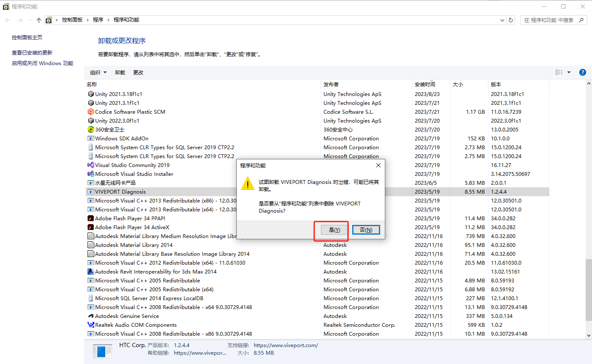Select the Unity 2021.3.18f1c1 program icon
This screenshot has height=364, width=592.
point(90,94)
